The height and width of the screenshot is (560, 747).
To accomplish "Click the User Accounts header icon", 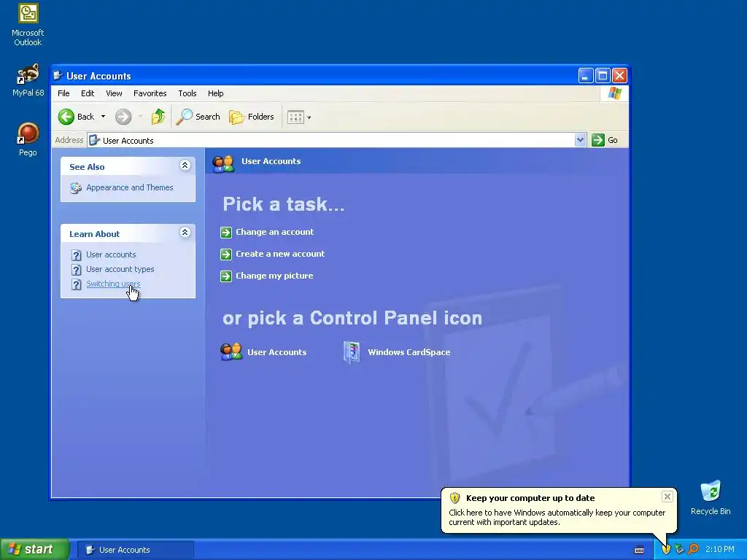I will [223, 163].
